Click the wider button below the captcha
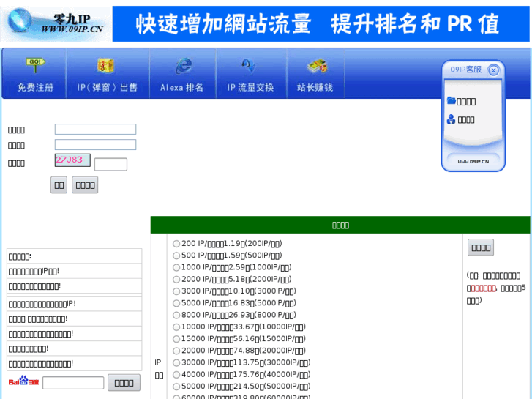This screenshot has width=532, height=399. coord(85,185)
